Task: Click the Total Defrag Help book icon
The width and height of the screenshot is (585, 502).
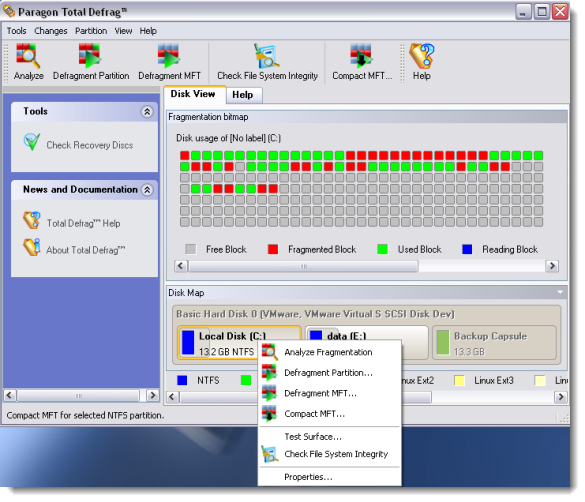Action: [32, 220]
